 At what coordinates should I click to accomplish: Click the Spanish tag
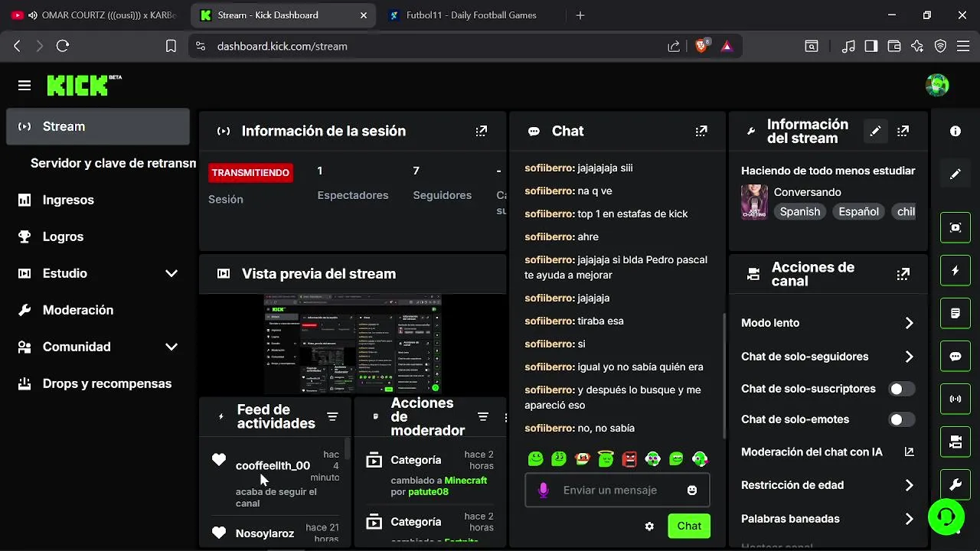800,212
